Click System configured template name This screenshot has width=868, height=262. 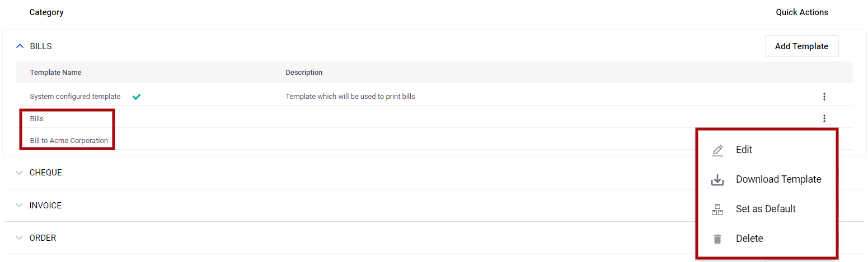pos(75,97)
